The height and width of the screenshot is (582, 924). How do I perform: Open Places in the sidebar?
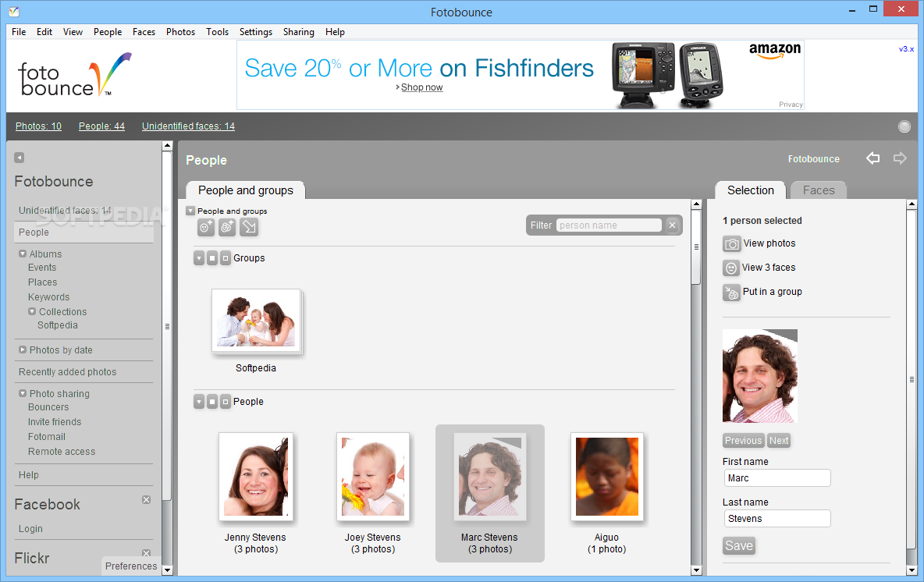pos(42,282)
